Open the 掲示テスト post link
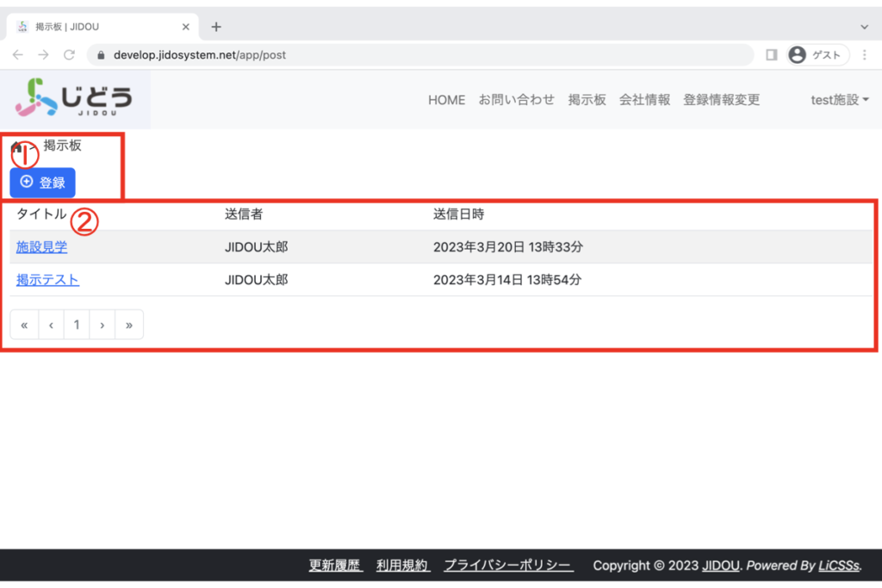 pos(47,280)
